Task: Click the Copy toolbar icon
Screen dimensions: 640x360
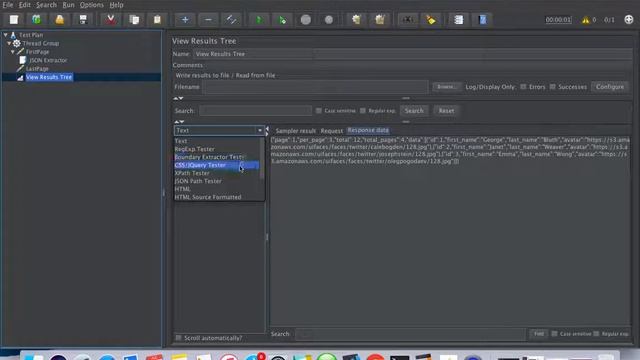Action: pos(134,20)
